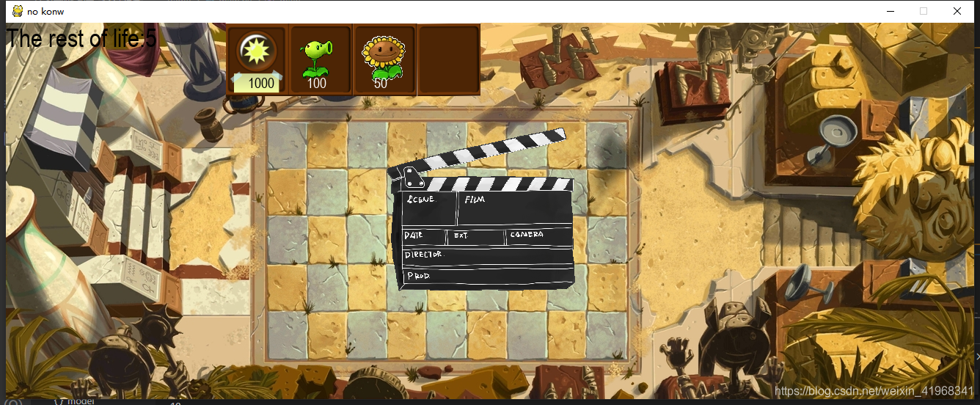Screen dimensions: 980x405
Task: Click the clapperboard in the lawn center
Action: [x=482, y=210]
